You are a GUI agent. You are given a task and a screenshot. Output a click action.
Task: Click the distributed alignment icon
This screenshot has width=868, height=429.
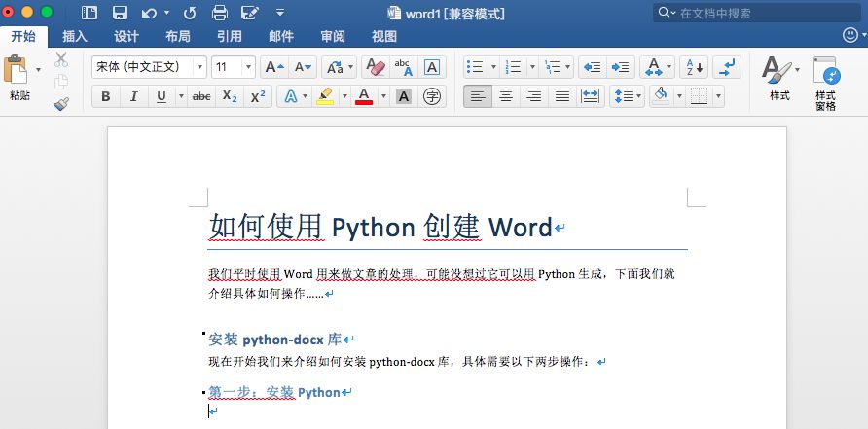(590, 97)
